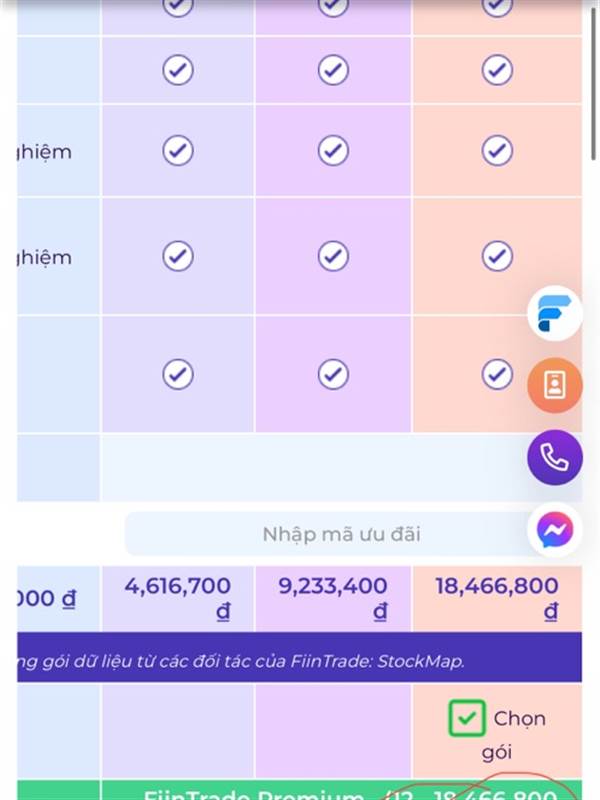Click the vertical scrollbar on the right edge

click(595, 82)
